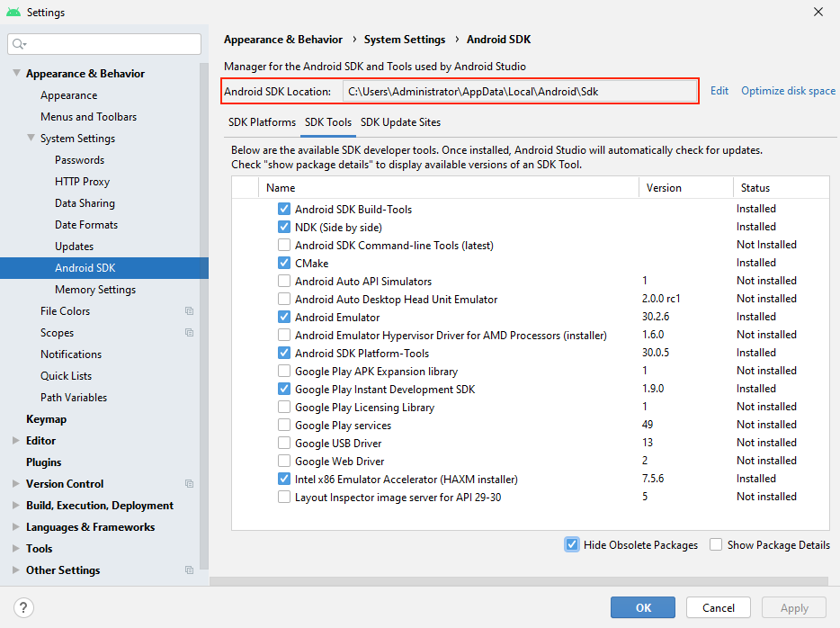Click the help question mark icon
This screenshot has width=840, height=628.
23,607
